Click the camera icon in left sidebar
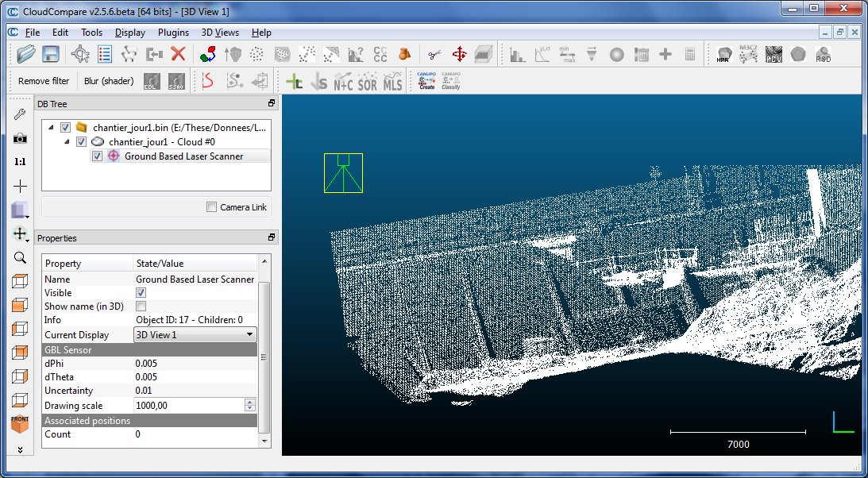868x478 pixels. (20, 138)
